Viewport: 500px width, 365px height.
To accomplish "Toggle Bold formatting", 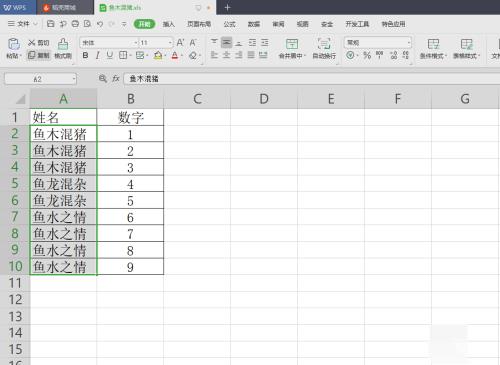I will tap(85, 55).
